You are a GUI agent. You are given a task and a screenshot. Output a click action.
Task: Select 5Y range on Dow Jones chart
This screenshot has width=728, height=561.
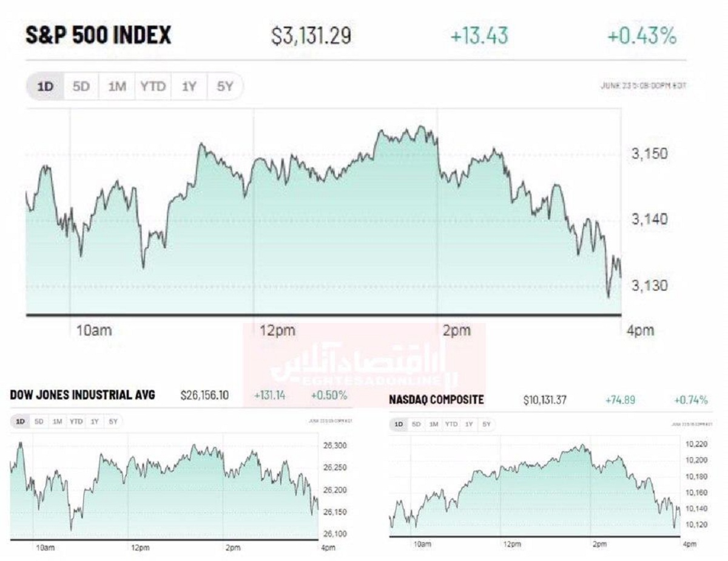point(113,421)
